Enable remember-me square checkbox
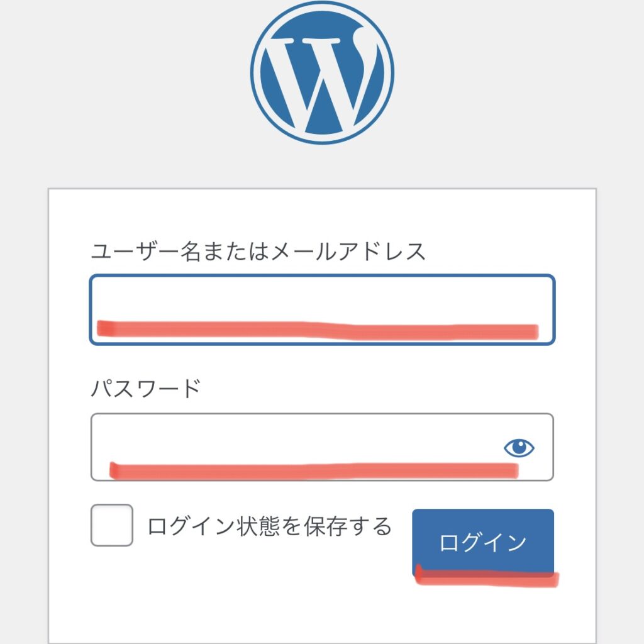The width and height of the screenshot is (644, 644). (x=112, y=525)
